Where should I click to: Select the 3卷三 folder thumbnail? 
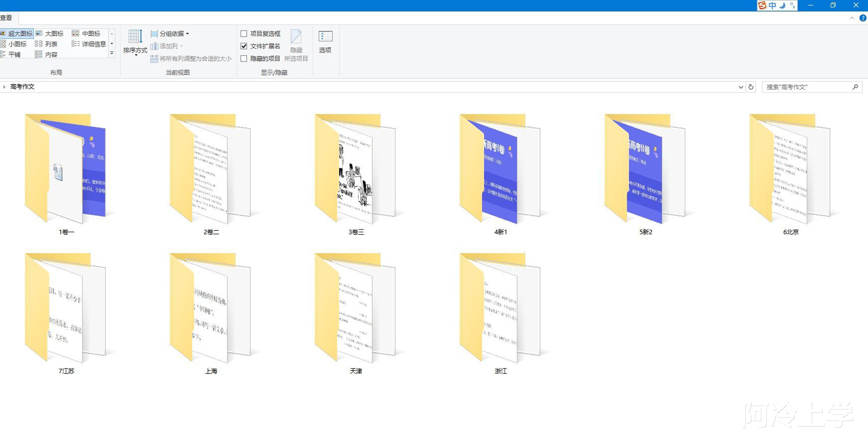pos(355,168)
